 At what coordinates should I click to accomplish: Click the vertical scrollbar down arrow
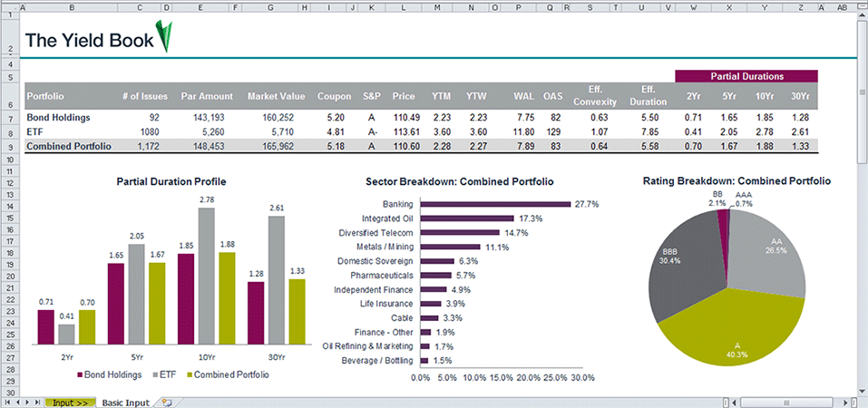coord(862,393)
